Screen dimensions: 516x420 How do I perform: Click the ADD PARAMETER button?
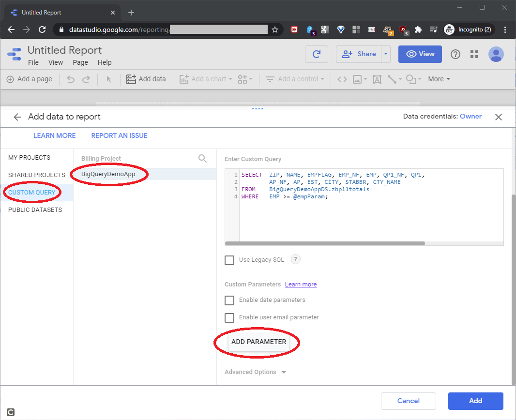(x=258, y=342)
